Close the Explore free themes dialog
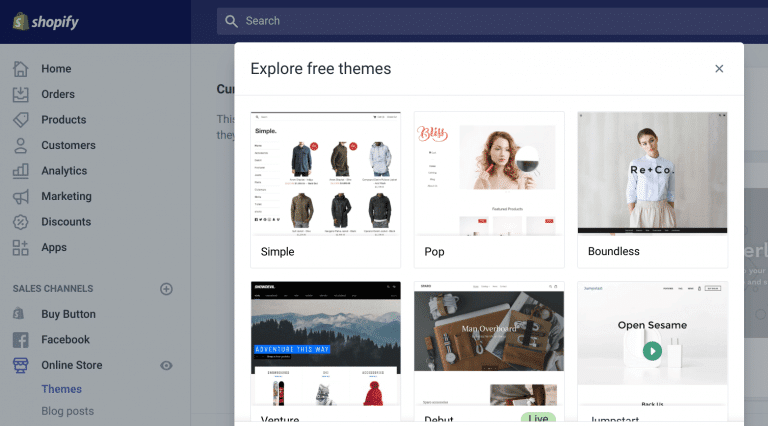This screenshot has height=426, width=768. pos(719,69)
